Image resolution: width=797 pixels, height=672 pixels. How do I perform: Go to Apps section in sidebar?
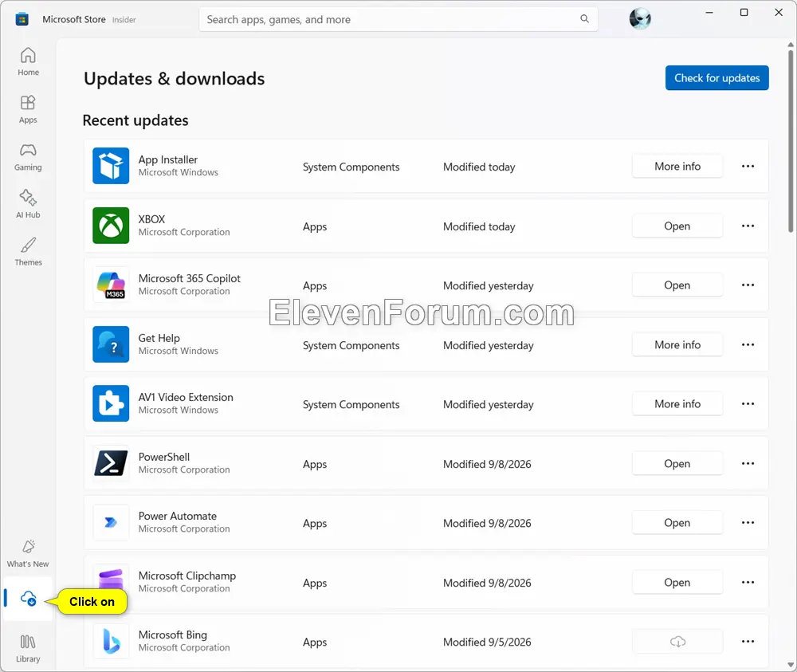click(x=28, y=108)
